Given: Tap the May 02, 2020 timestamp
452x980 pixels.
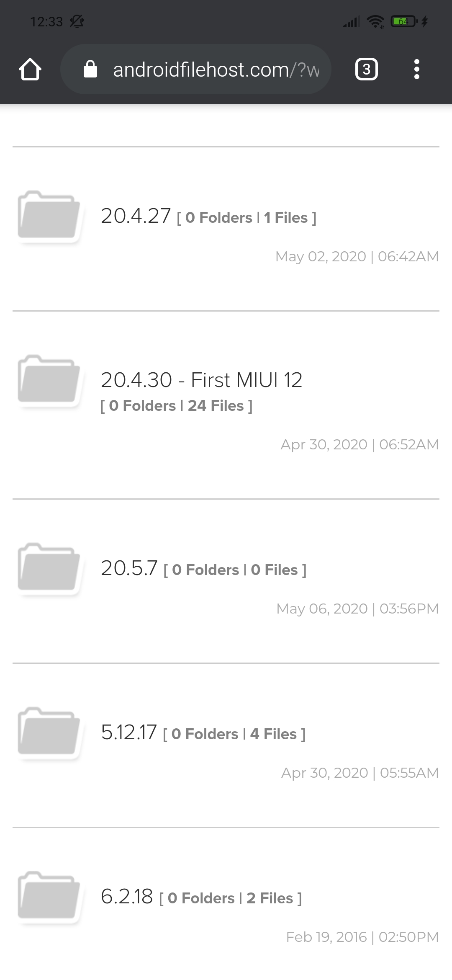Looking at the screenshot, I should click(357, 256).
